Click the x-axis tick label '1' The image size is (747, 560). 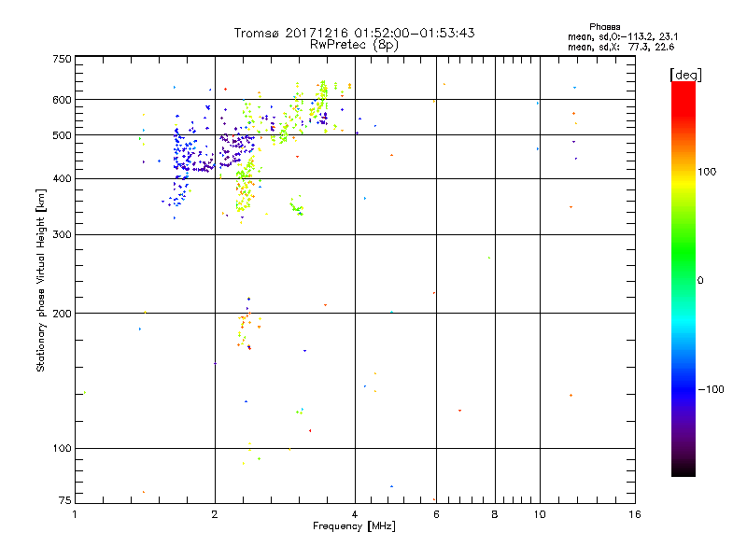click(x=75, y=514)
